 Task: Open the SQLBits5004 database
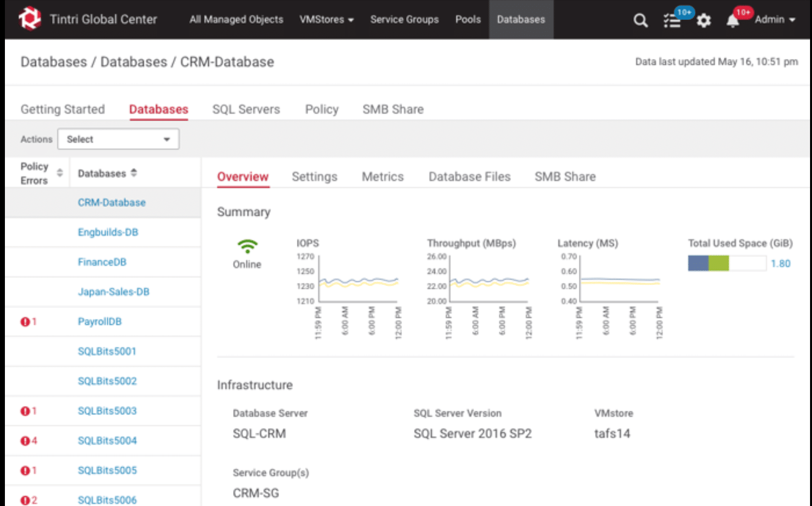click(x=107, y=441)
